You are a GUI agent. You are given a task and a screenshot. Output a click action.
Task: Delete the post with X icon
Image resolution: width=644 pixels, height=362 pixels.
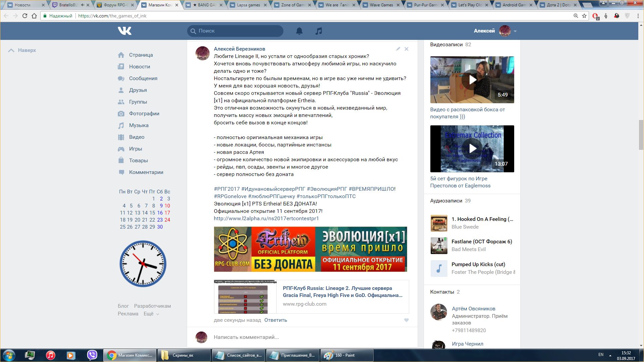tap(407, 49)
